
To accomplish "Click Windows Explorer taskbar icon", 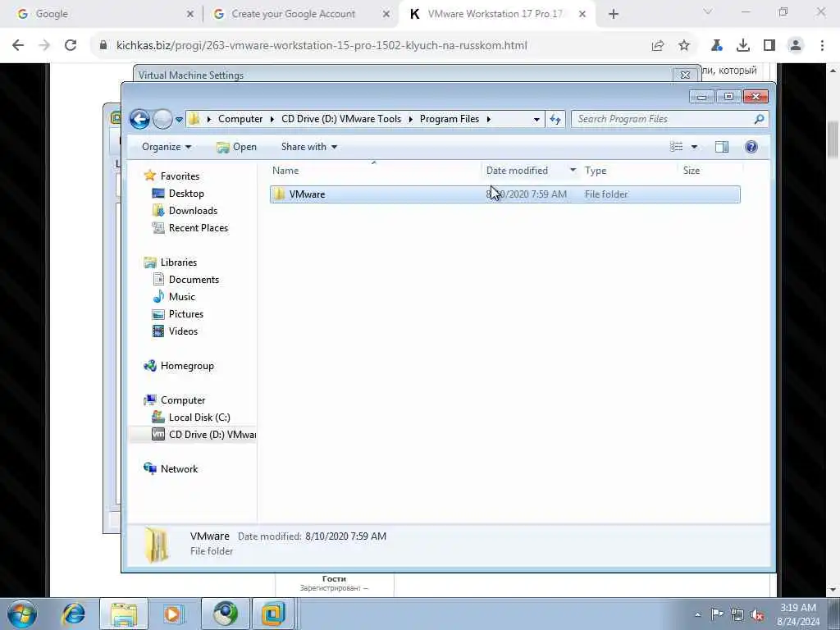I will (125, 614).
